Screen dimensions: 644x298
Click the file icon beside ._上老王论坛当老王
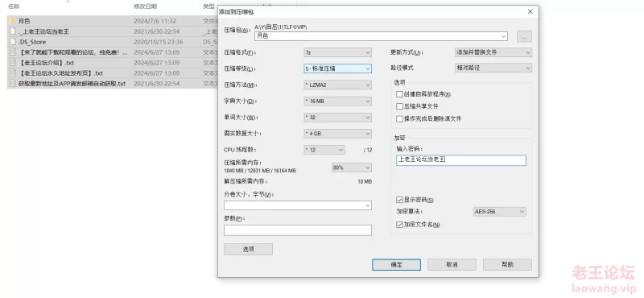[12, 31]
